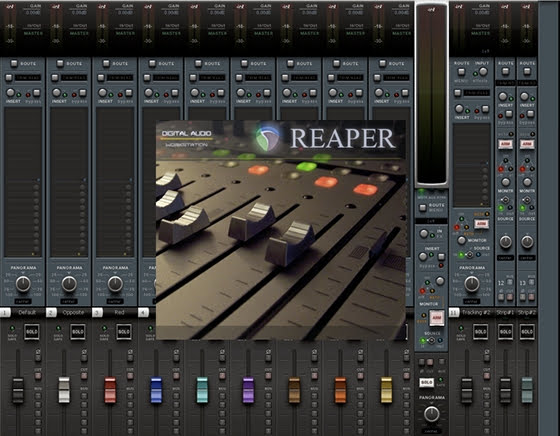
Task: Click the 'Strip#2' track name
Action: point(527,312)
